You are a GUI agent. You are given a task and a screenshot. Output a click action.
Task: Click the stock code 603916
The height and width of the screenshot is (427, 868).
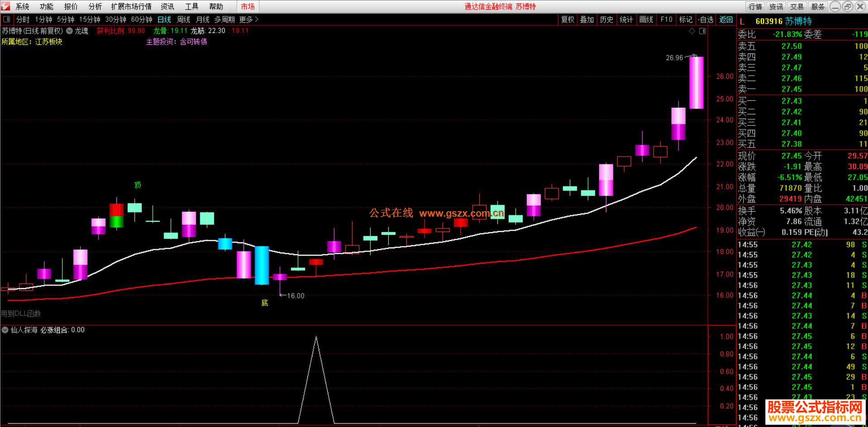click(x=769, y=21)
